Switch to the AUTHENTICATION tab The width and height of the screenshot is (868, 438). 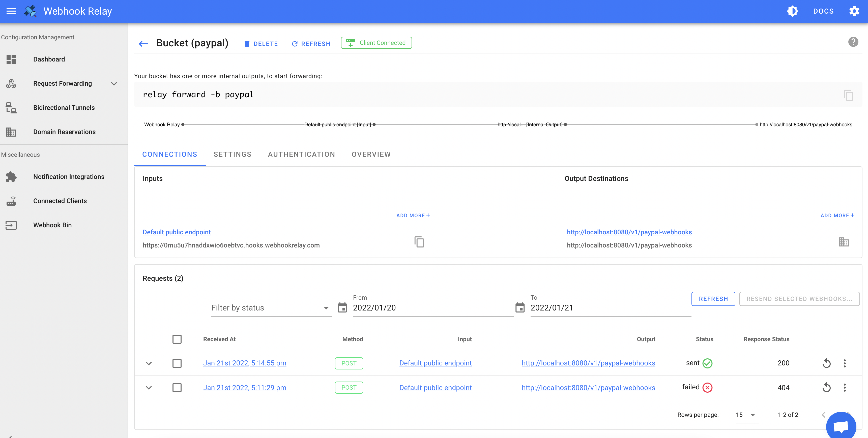(301, 154)
